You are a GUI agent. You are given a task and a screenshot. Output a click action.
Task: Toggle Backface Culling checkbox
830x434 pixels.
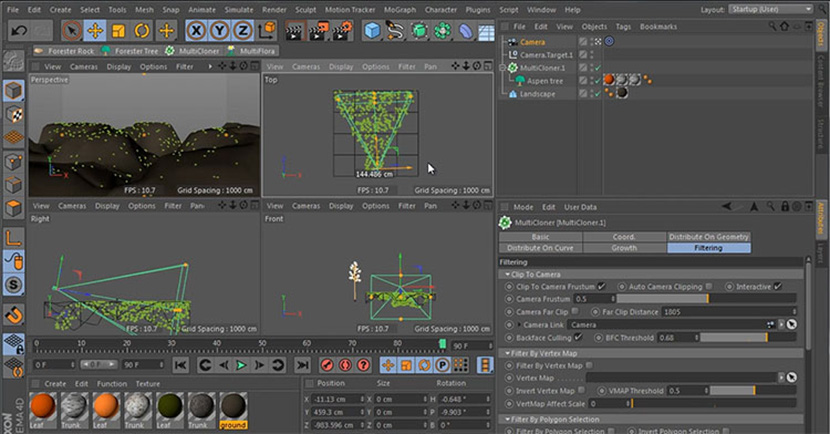point(578,337)
